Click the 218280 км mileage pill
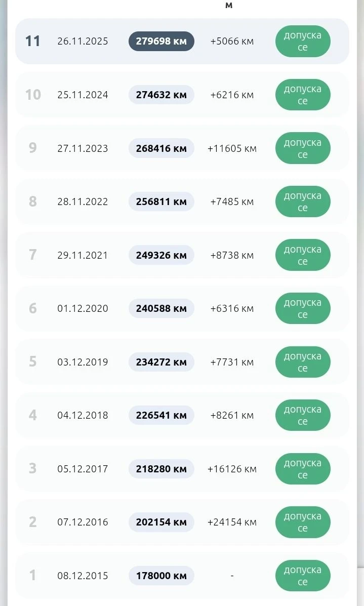Image resolution: width=364 pixels, height=606 pixels. point(161,469)
